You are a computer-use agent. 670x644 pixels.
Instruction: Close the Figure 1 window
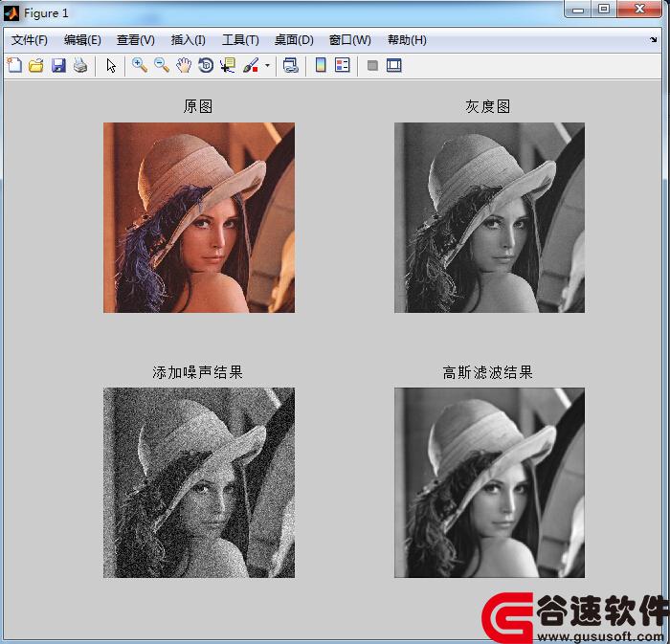[639, 9]
